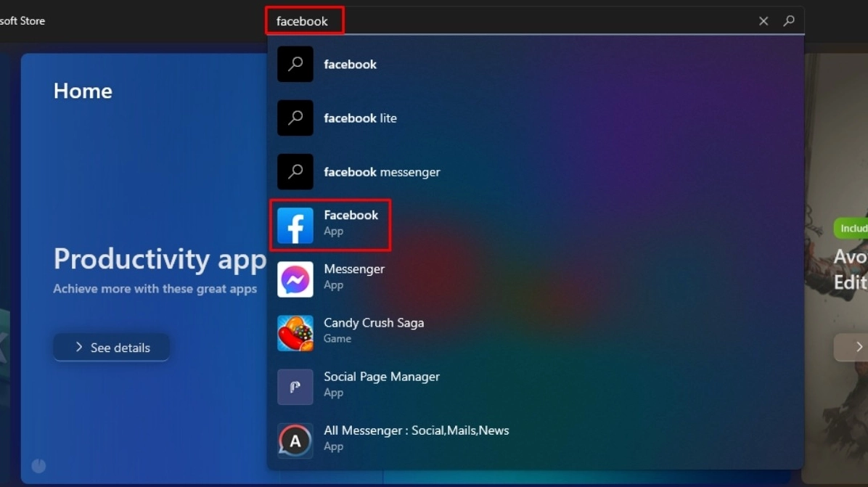Screen dimensions: 868x487
Task: Click the magnifier icon beside 'facebook messenger'
Action: [295, 172]
